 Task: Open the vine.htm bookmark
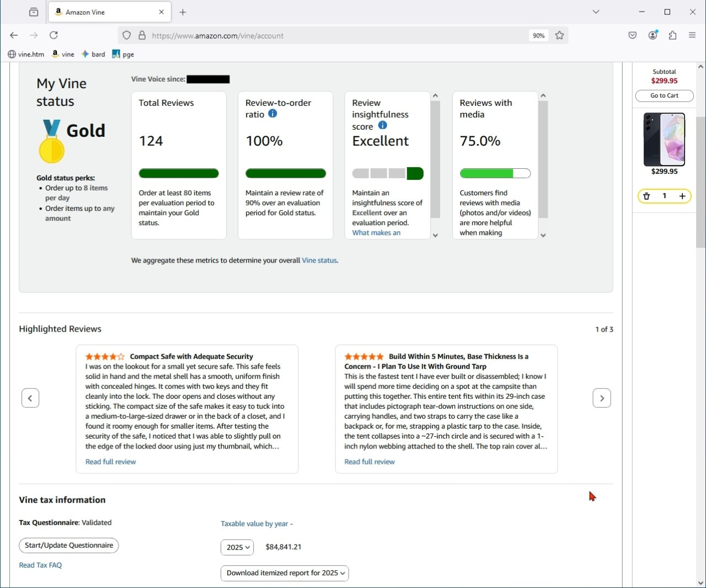26,54
